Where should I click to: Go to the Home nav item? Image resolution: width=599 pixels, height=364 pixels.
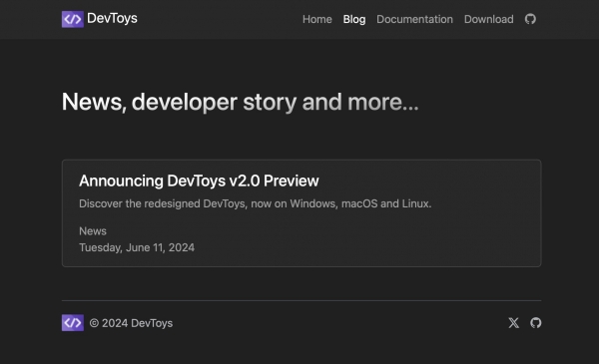click(317, 19)
